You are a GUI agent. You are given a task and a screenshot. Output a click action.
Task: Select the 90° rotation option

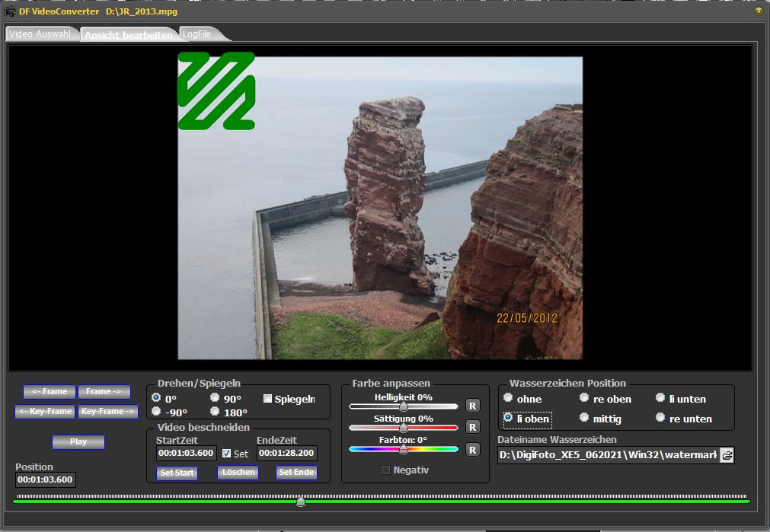[216, 398]
